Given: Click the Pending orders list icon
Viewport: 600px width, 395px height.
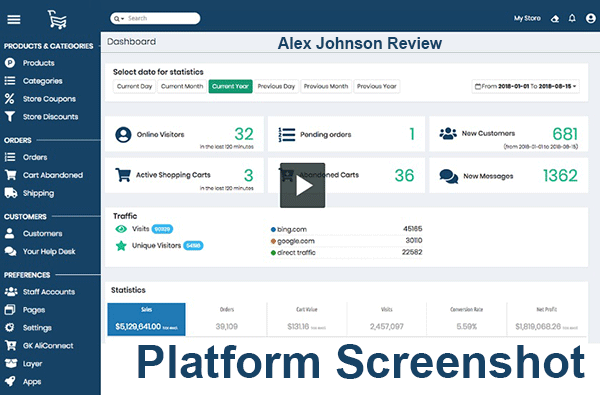Looking at the screenshot, I should pos(287,135).
